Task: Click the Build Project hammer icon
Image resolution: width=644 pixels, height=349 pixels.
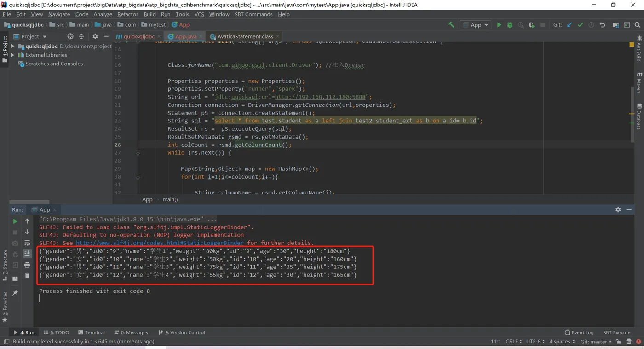Action: pos(451,25)
